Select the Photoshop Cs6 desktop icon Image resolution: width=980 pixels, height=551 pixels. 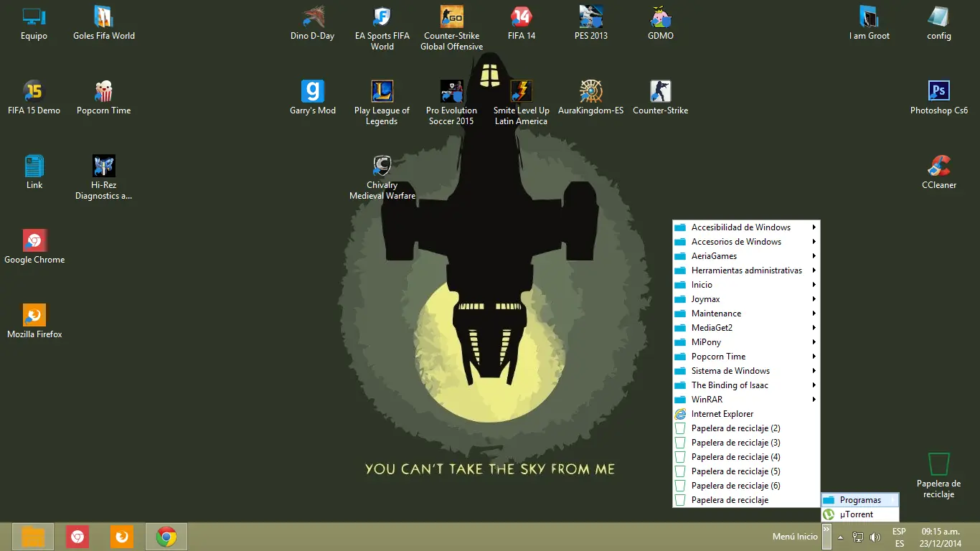[x=939, y=98]
